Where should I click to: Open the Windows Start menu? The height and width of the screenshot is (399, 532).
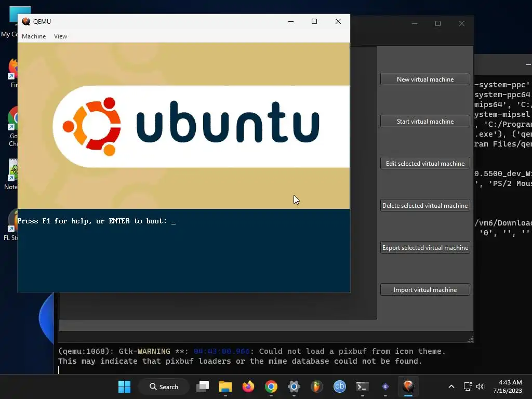[124, 387]
